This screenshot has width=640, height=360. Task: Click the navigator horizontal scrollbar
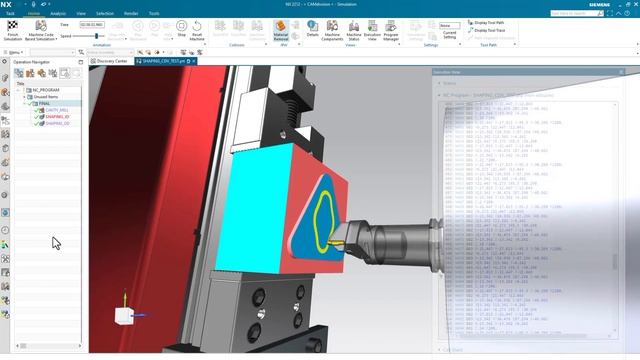click(48, 346)
